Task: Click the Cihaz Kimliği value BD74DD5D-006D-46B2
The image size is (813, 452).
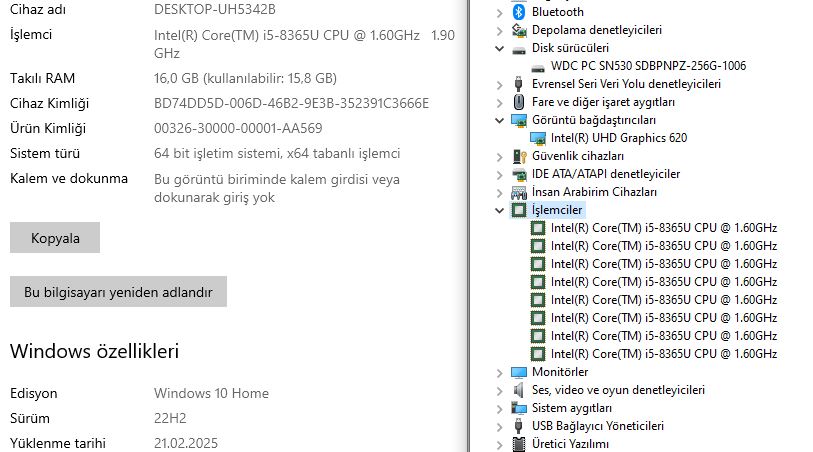Action: click(291, 103)
